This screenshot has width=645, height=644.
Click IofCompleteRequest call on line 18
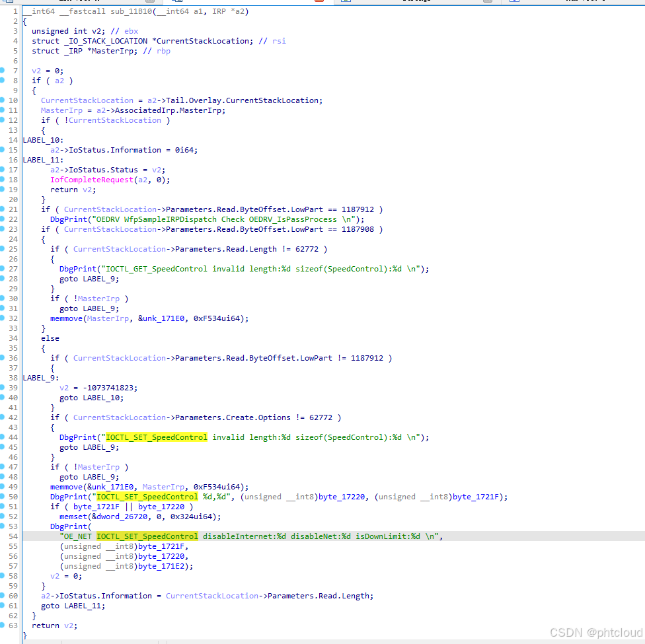point(92,180)
